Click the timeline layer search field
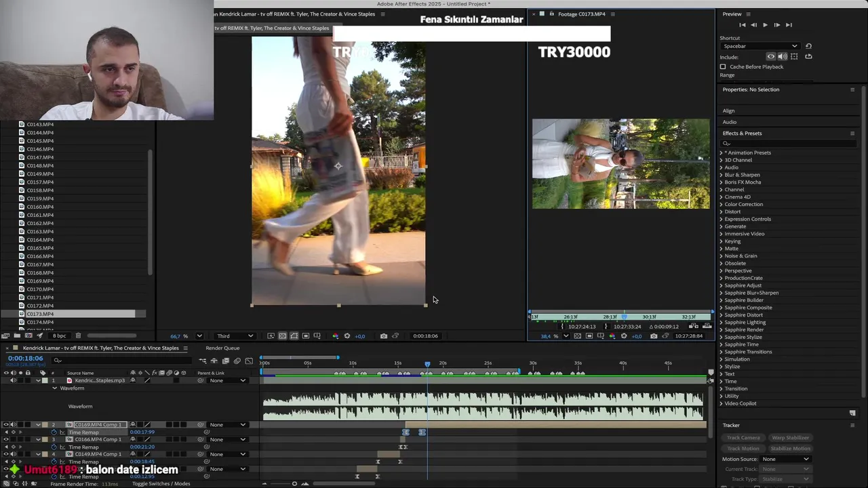Image resolution: width=868 pixels, height=488 pixels. (x=122, y=361)
